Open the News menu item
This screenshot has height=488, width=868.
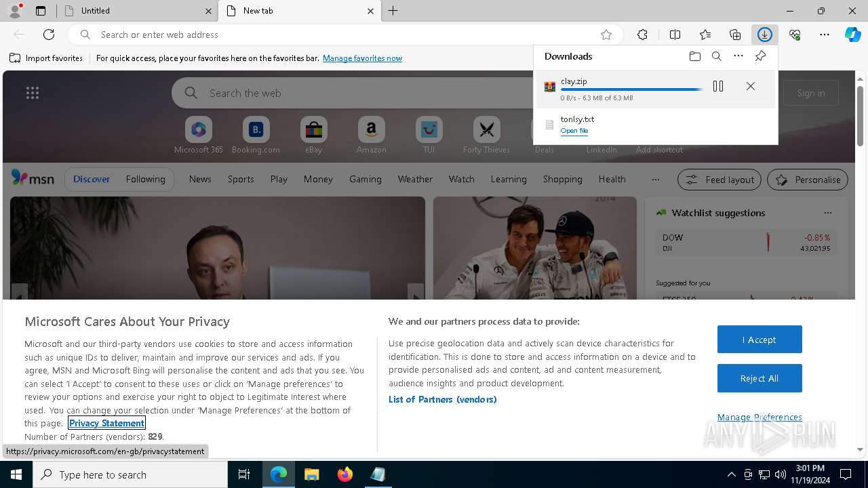click(200, 179)
